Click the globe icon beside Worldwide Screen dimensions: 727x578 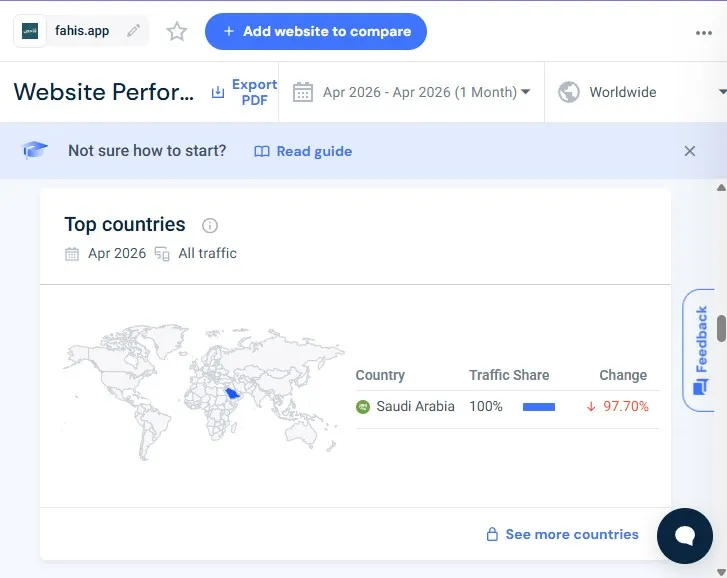click(x=569, y=92)
